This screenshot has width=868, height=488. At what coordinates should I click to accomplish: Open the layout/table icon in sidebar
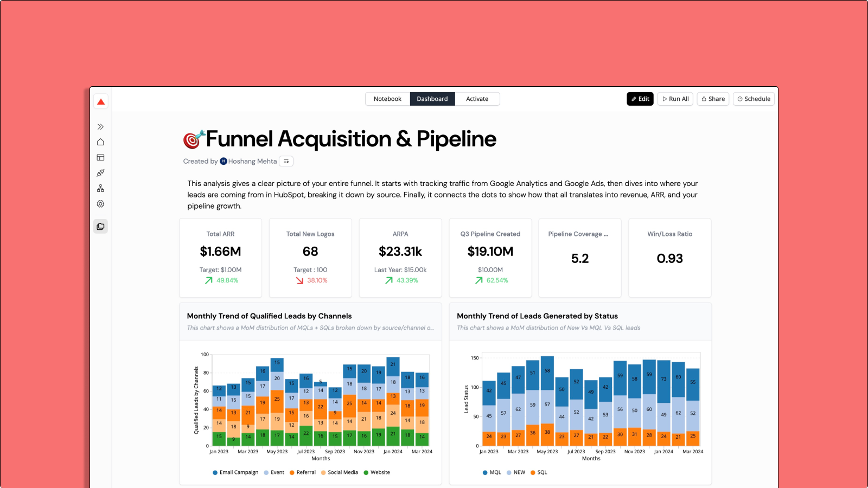100,158
